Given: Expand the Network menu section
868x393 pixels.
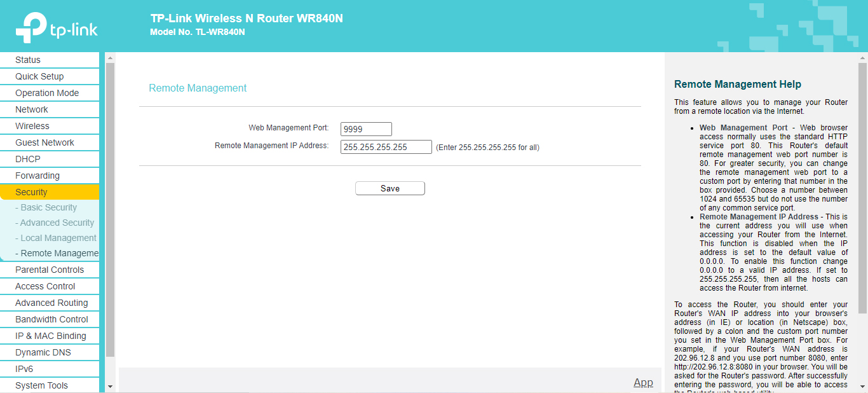Looking at the screenshot, I should pos(32,109).
